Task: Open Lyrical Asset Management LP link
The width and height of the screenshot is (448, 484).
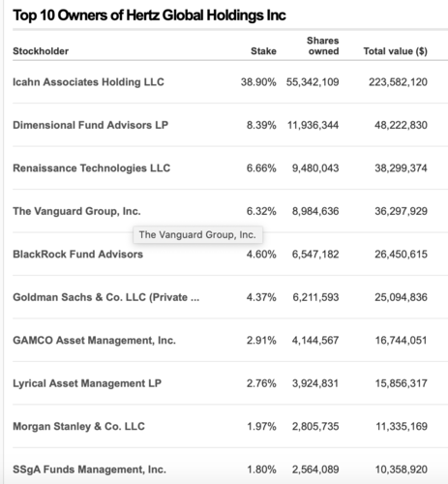Action: tap(87, 383)
